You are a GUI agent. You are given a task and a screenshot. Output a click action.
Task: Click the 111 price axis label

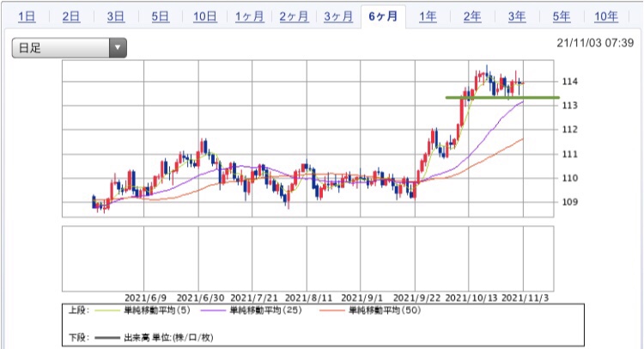[x=569, y=154]
